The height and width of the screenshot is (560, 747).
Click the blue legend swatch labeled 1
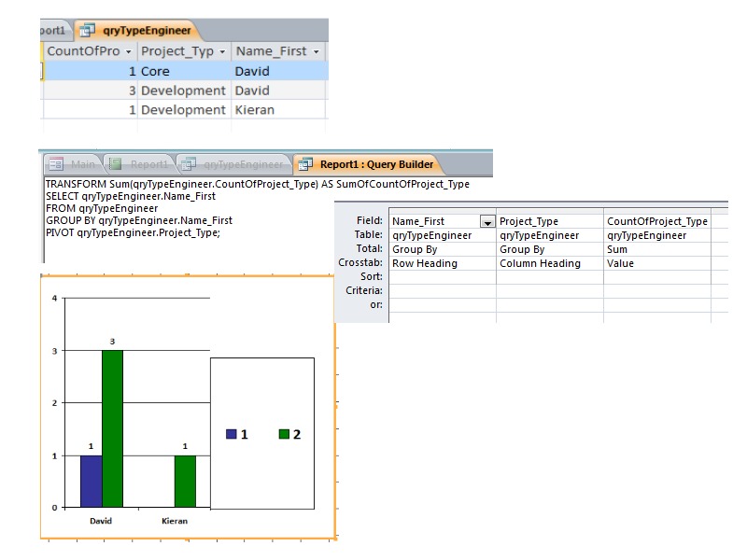point(231,434)
